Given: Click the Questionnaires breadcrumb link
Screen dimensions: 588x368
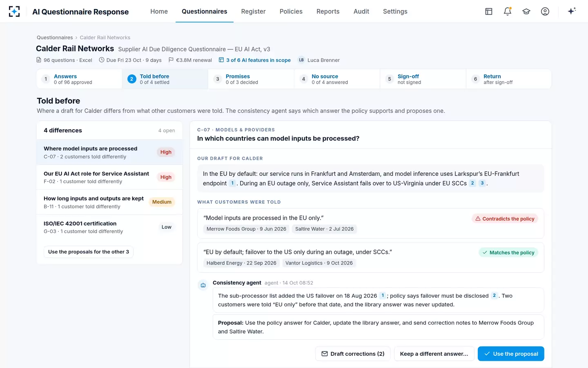Looking at the screenshot, I should (x=55, y=38).
